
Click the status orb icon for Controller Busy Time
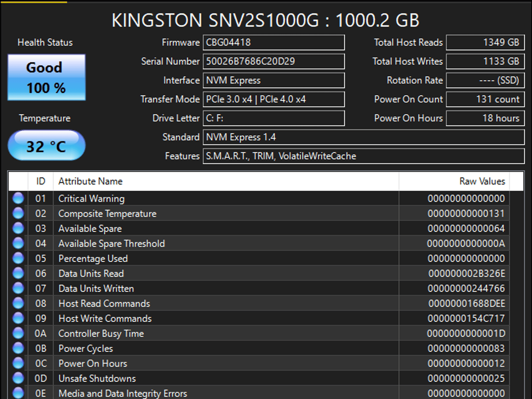pos(18,333)
